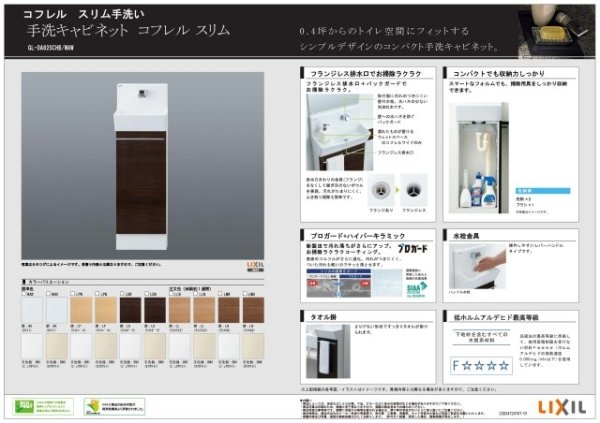600x423 pixels.
Task: Select the LPW light wood door swatch
Action: point(81,310)
